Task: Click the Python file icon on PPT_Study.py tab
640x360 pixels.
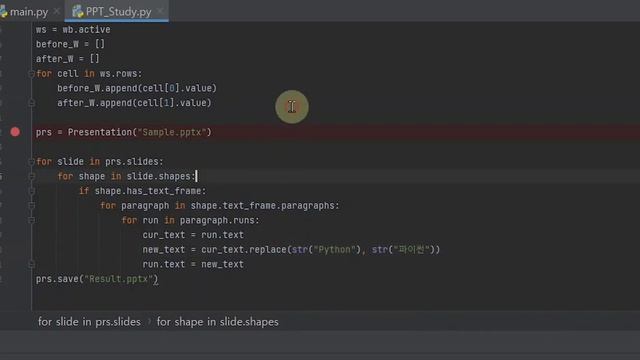Action: point(77,12)
